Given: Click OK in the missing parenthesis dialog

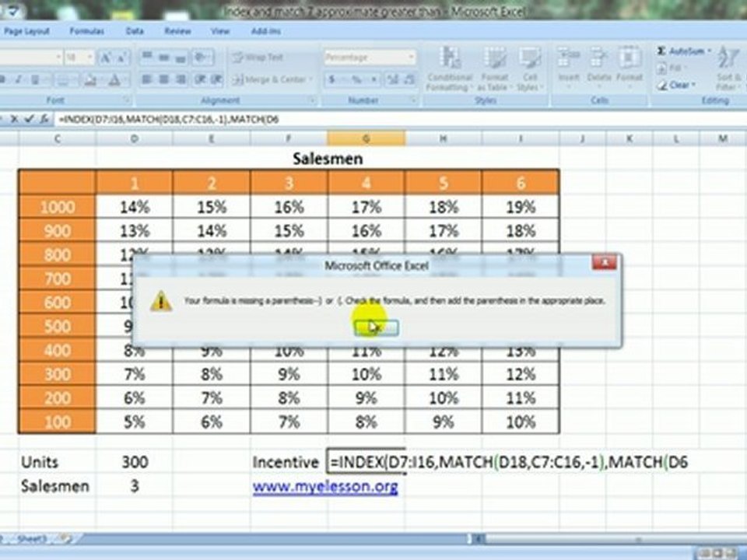Looking at the screenshot, I should (x=377, y=327).
